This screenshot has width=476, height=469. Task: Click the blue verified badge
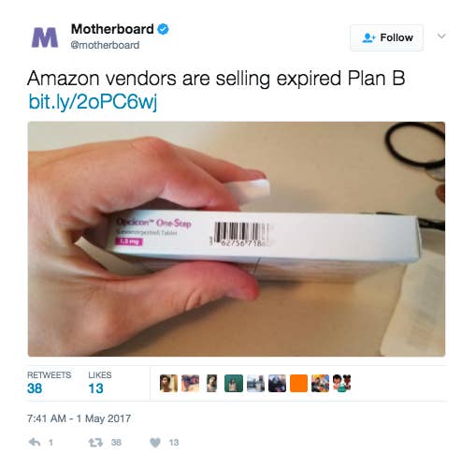pyautogui.click(x=163, y=29)
